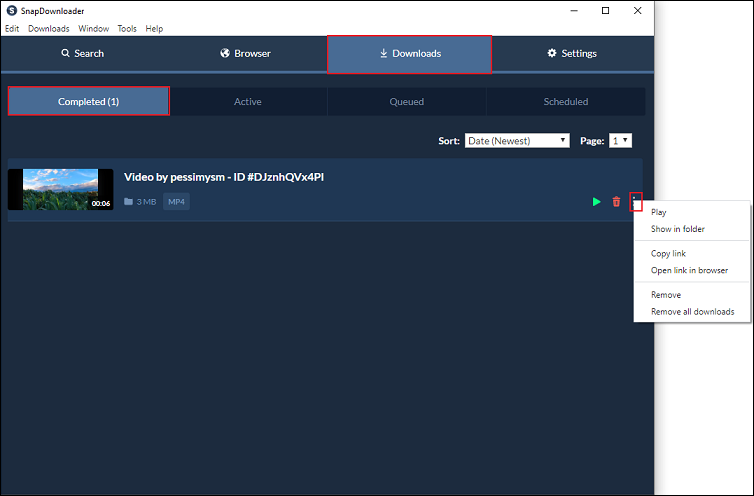Switch to Active downloads
Screen dimensions: 754x496
coord(248,102)
